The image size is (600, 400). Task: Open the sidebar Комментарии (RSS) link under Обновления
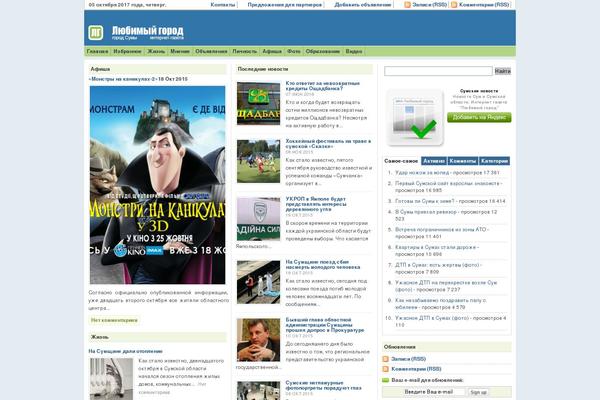(x=416, y=369)
